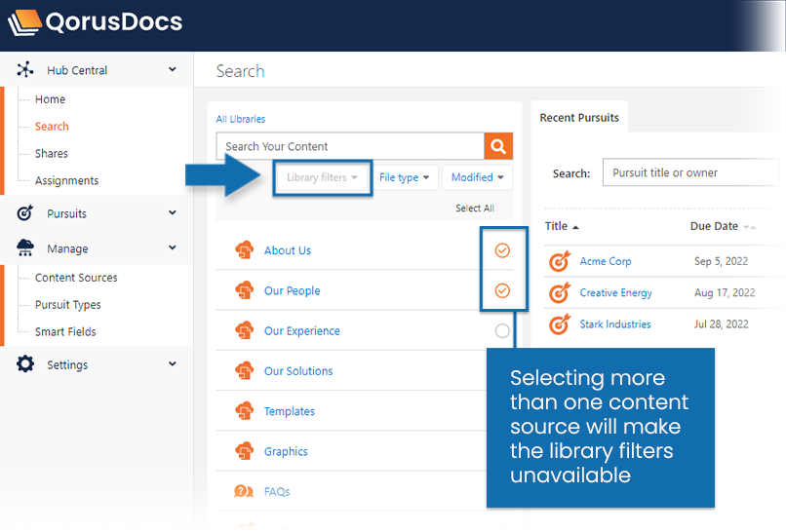Viewport: 786px width, 532px height.
Task: Open the Graphics library link
Action: 286,451
